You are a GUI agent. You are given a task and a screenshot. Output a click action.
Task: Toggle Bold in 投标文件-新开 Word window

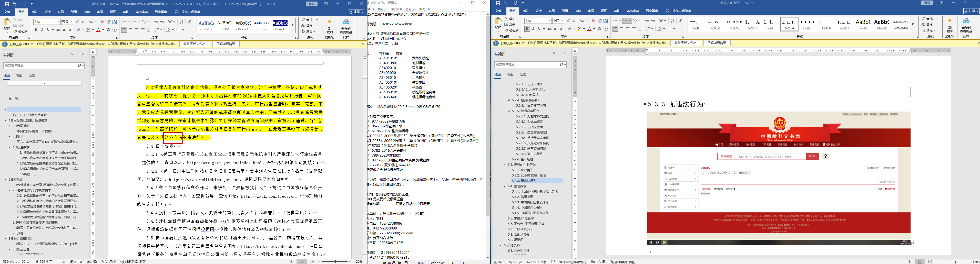tap(527, 28)
